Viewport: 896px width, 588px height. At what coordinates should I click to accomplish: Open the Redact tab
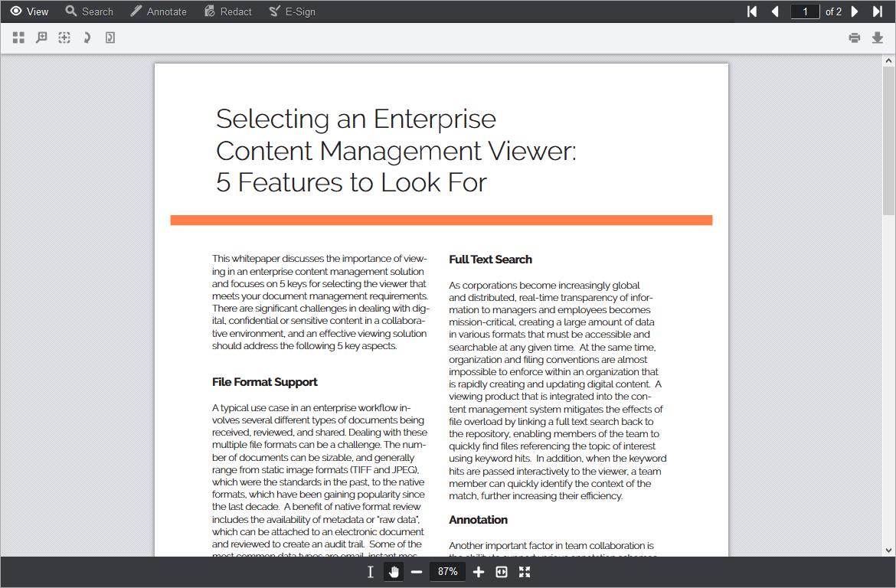pos(227,11)
